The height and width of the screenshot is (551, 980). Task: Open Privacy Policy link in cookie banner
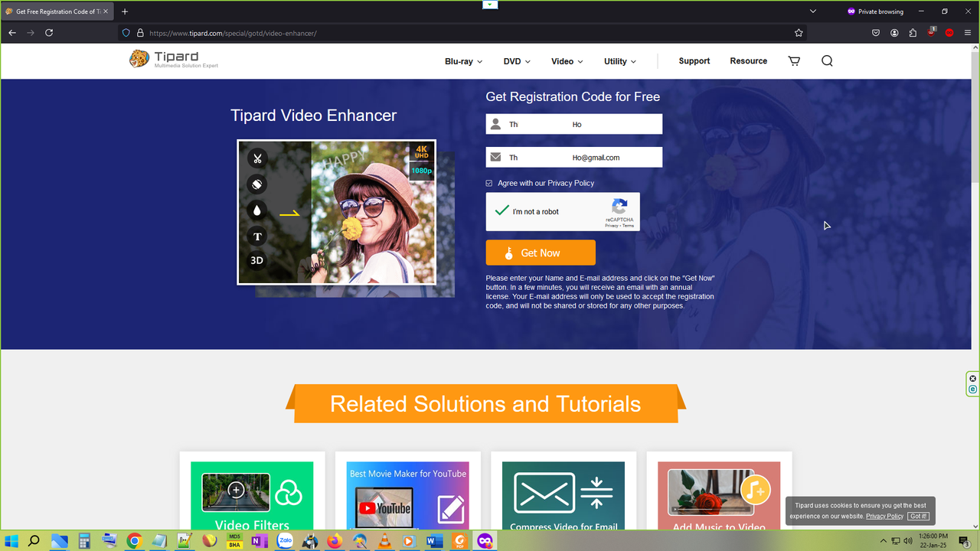884,517
